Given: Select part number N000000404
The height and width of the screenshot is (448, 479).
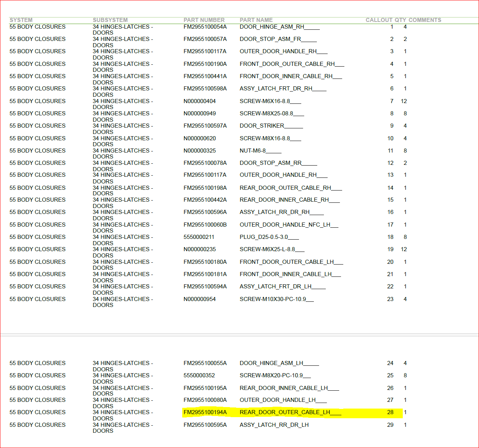Looking at the screenshot, I should pos(199,101).
